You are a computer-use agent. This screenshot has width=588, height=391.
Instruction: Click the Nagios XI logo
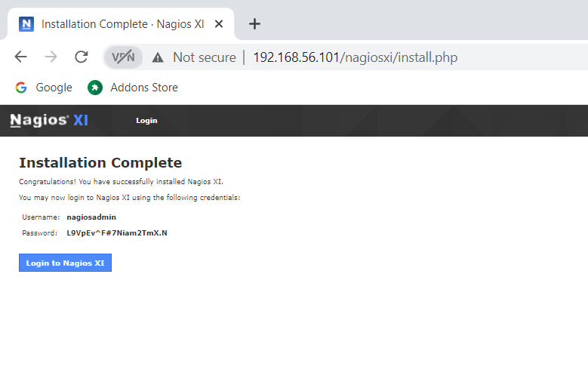coord(49,120)
